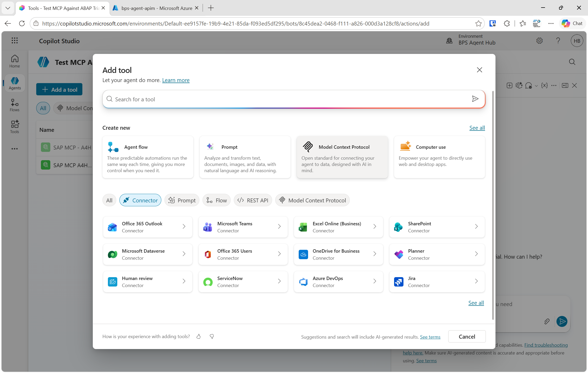Select the Connector filter chip

140,200
